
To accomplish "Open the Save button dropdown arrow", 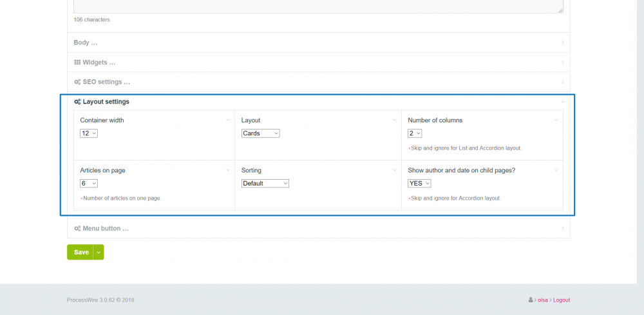I will [x=99, y=253].
